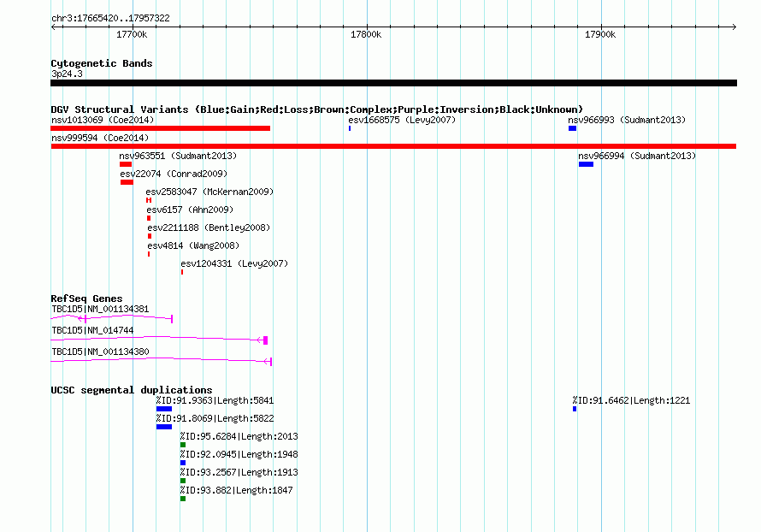Screen dimensions: 761x532
Task: Click the right arrow of the ruler
Action: (x=734, y=27)
